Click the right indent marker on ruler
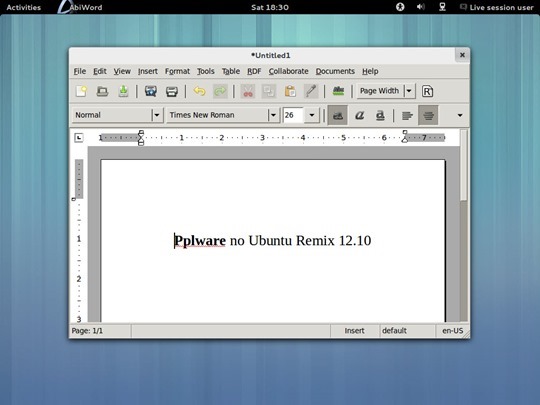540x405 pixels. [x=405, y=137]
